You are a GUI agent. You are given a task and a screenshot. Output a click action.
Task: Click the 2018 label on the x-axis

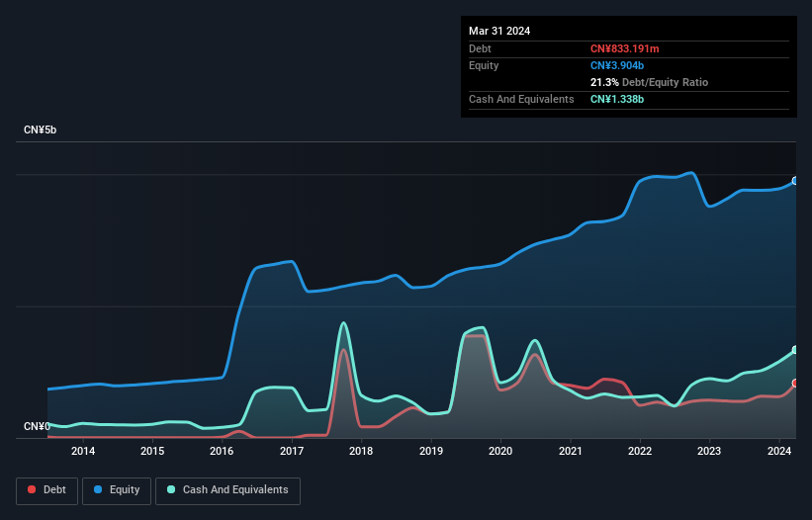pyautogui.click(x=361, y=452)
